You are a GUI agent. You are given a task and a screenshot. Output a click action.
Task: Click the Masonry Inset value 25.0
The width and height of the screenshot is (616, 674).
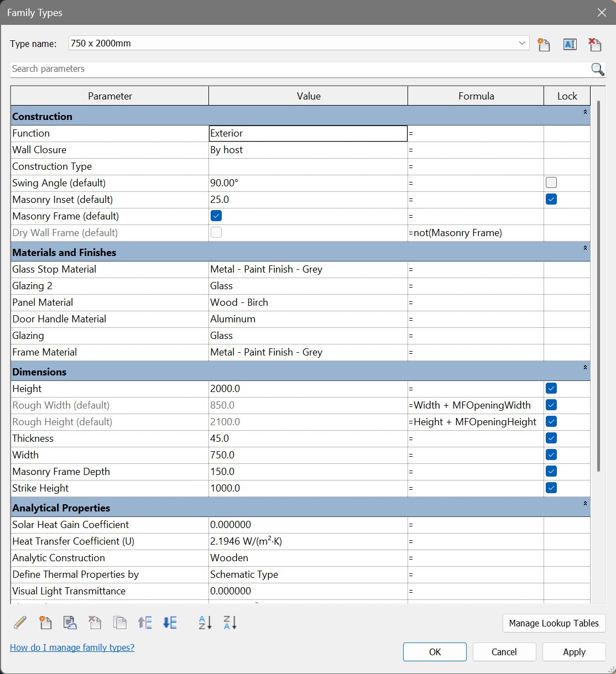tap(308, 200)
